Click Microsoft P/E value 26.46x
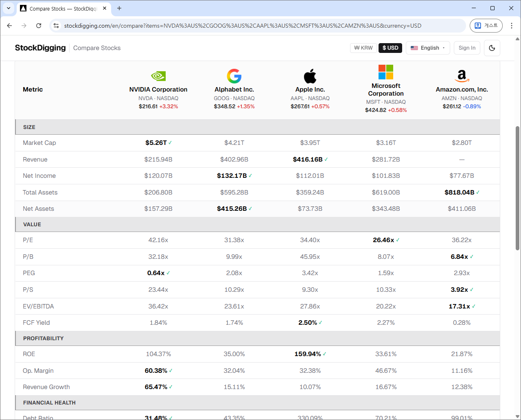The height and width of the screenshot is (420, 521). 383,240
